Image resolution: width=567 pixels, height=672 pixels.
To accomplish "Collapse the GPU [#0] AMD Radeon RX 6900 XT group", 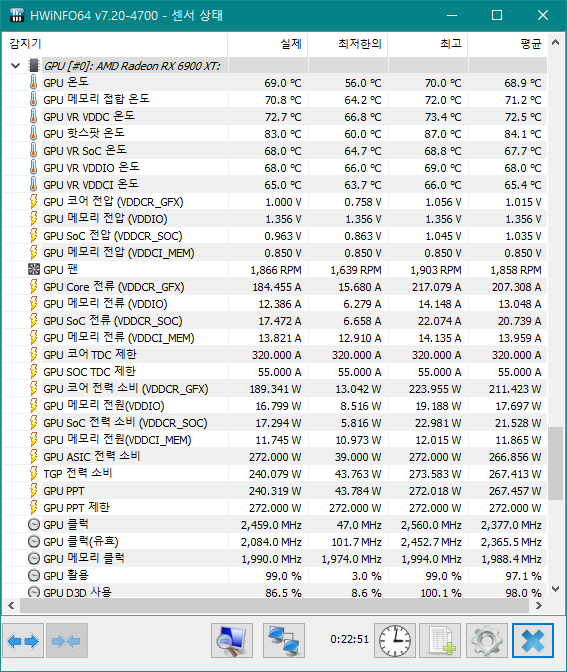I will click(x=15, y=66).
